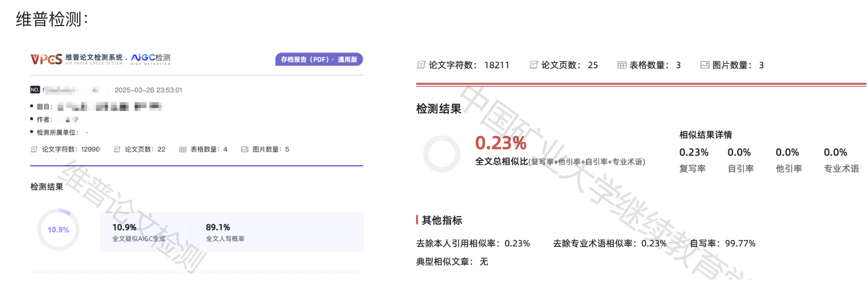Click the AIGC检测 logo

tap(151, 59)
